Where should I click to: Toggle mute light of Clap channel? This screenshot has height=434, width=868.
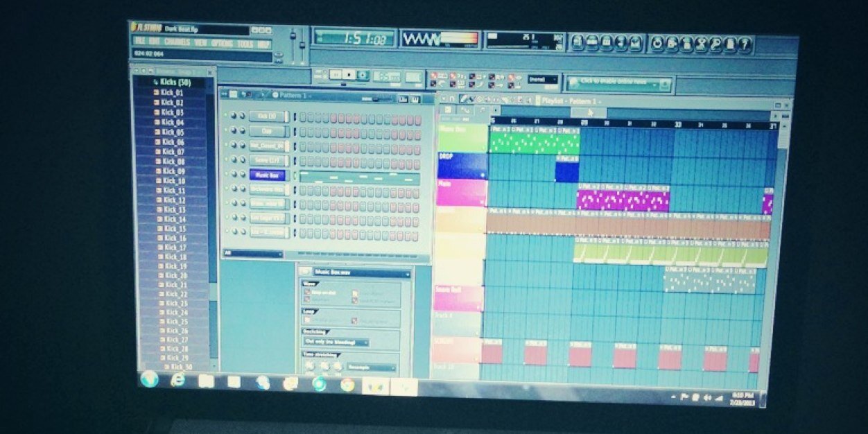point(225,130)
